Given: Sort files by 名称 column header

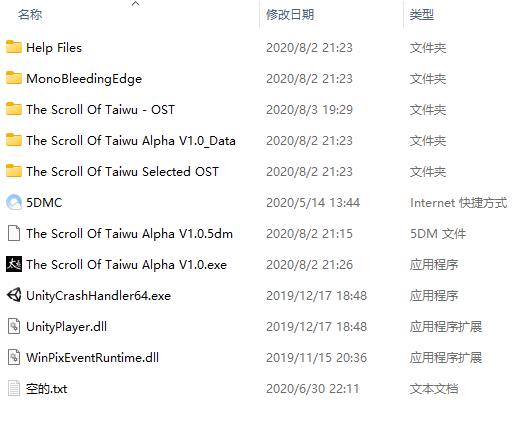Looking at the screenshot, I should (30, 14).
